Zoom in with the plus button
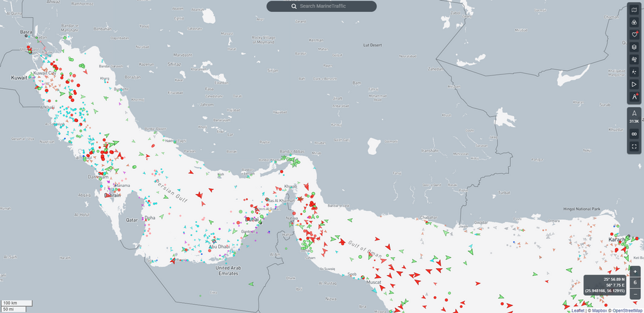The image size is (644, 313). click(x=635, y=272)
